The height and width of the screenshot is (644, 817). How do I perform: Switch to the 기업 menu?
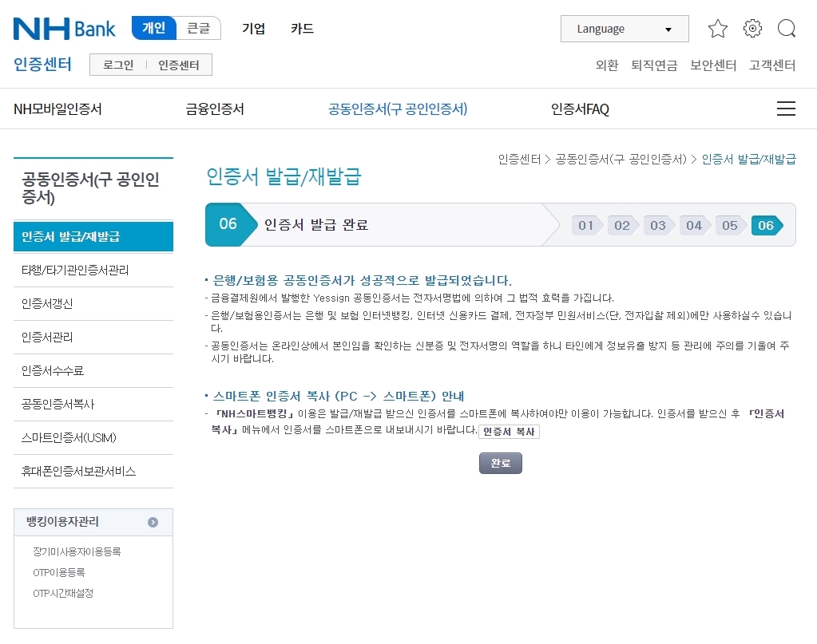(253, 28)
